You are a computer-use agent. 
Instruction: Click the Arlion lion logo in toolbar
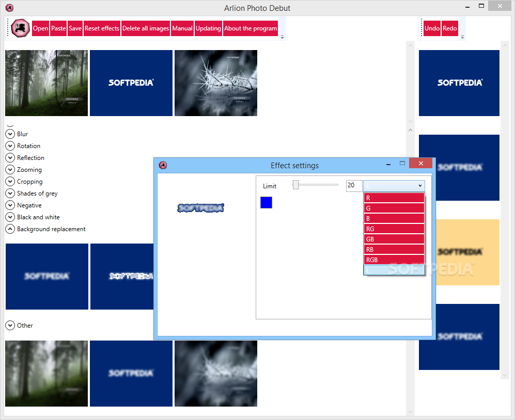pos(20,28)
